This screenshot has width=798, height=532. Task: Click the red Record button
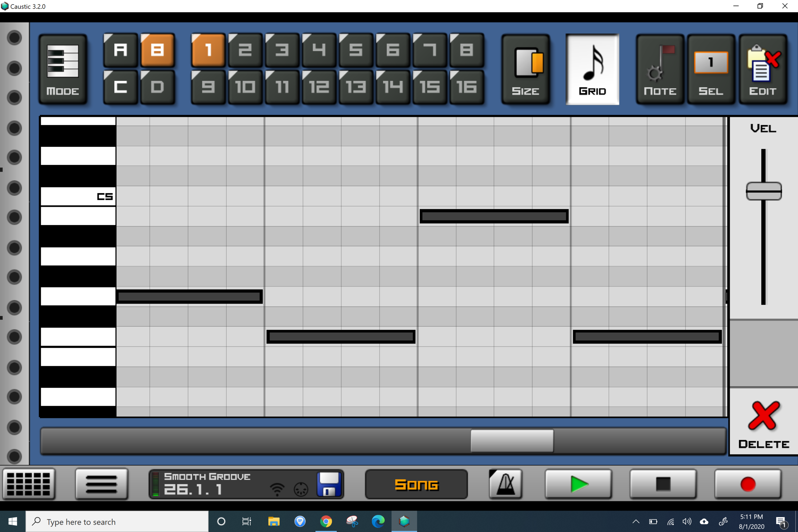[748, 484]
